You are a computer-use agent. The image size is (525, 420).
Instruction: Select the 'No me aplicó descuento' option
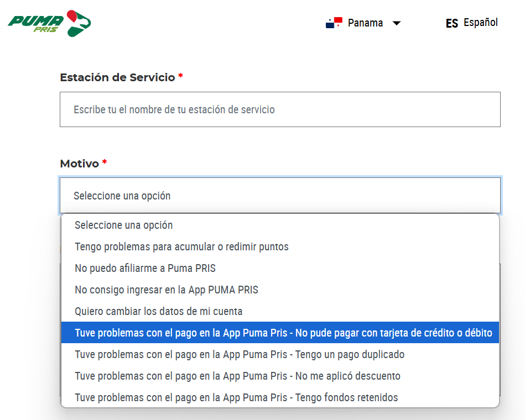point(237,376)
